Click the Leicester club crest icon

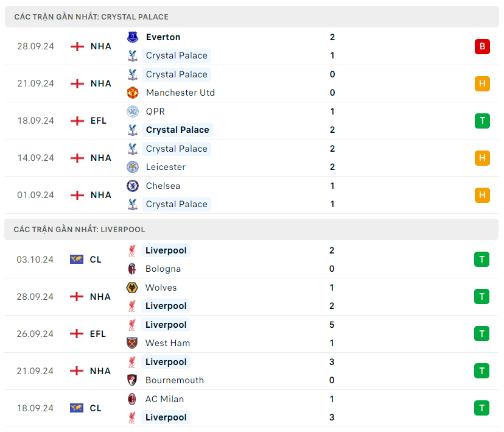pos(132,167)
